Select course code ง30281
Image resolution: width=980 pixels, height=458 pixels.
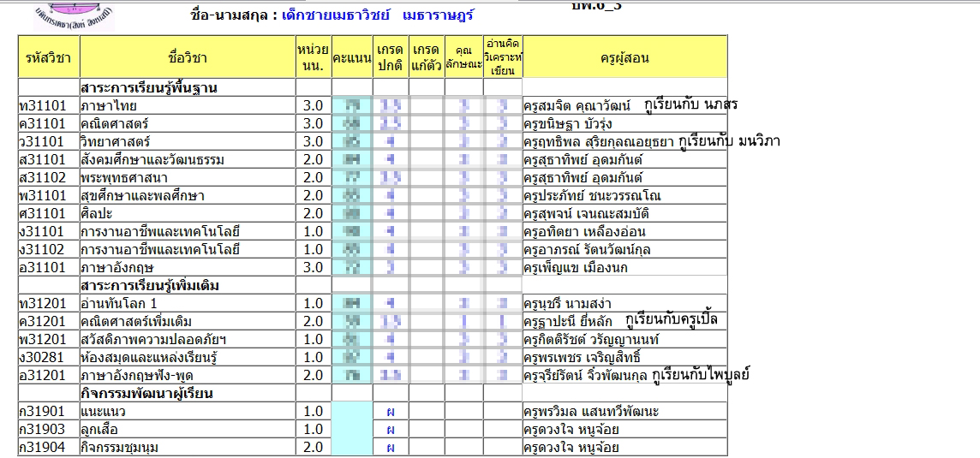coord(43,358)
